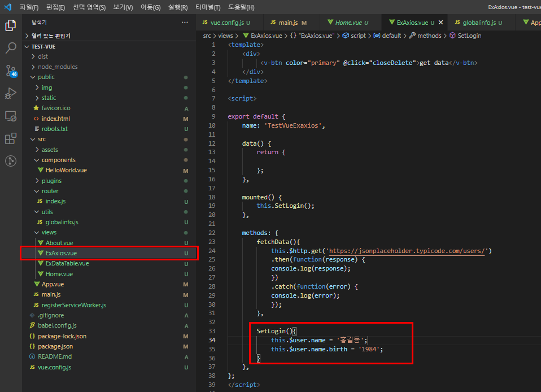Switch to the vue.config.js tab
The width and height of the screenshot is (541, 392).
[x=229, y=23]
